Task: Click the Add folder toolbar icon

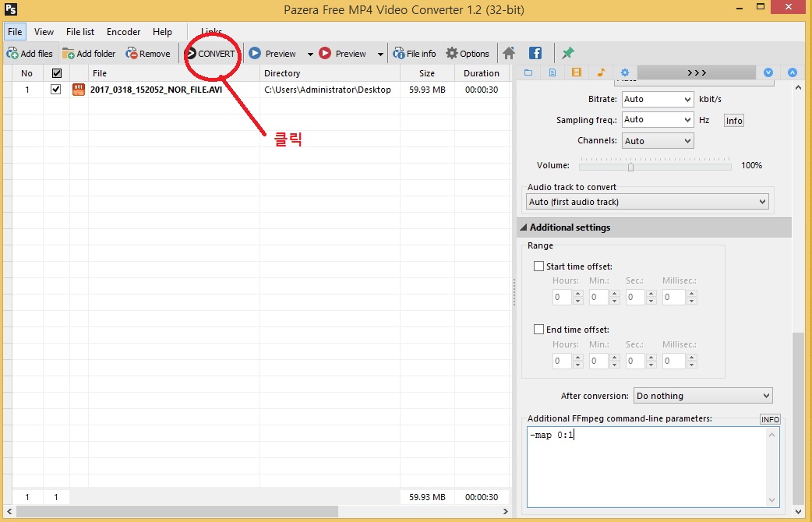Action: click(89, 54)
